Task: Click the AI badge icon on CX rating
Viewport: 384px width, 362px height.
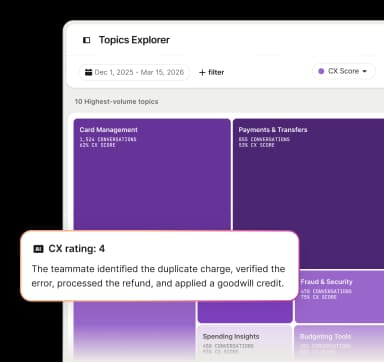Action: click(38, 249)
